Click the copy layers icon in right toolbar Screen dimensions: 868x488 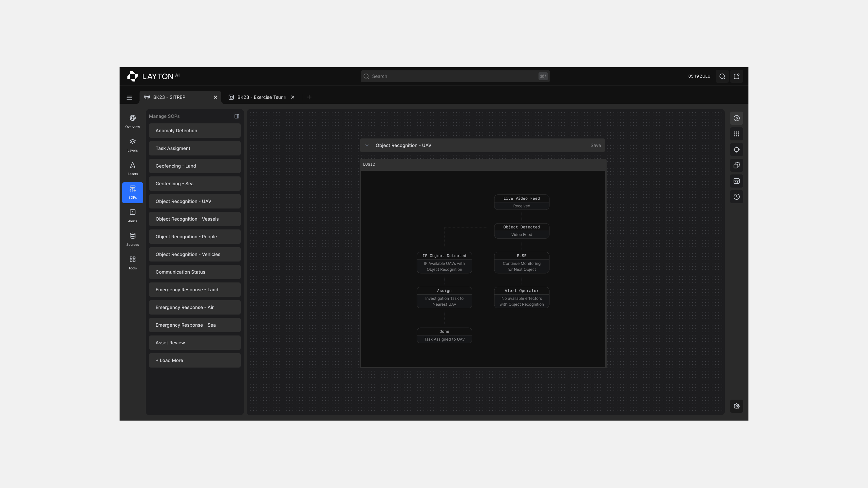(737, 165)
